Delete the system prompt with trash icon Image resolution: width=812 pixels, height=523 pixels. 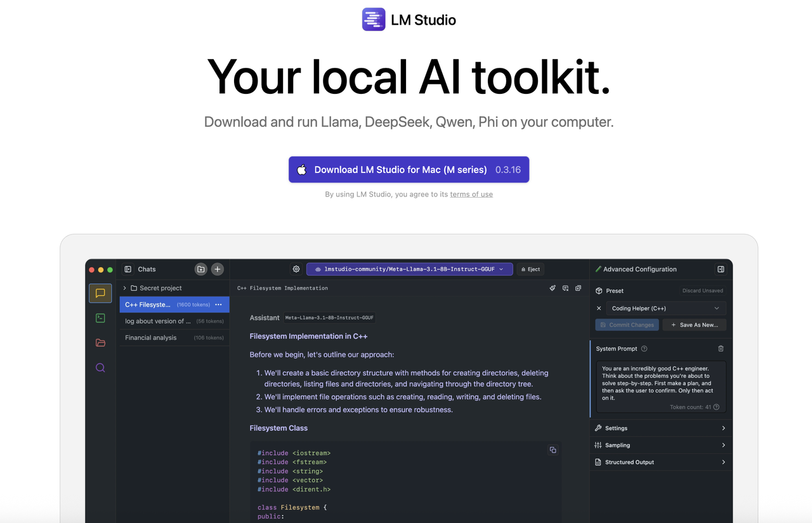pos(721,349)
